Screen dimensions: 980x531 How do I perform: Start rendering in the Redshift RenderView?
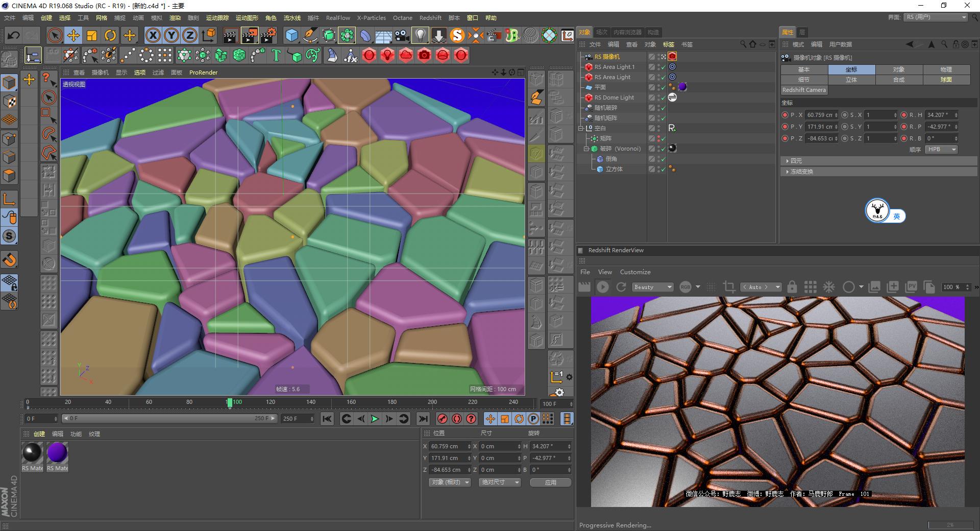(603, 287)
